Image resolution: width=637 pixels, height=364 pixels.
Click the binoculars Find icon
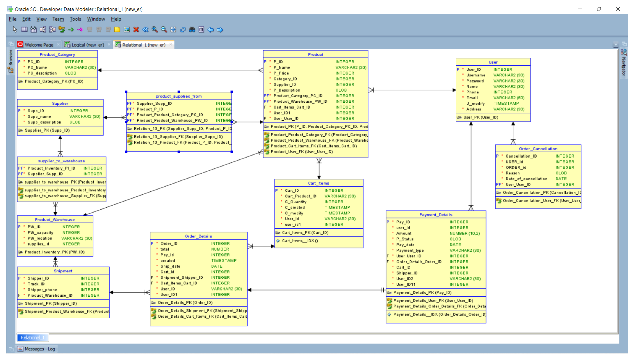pos(192,29)
